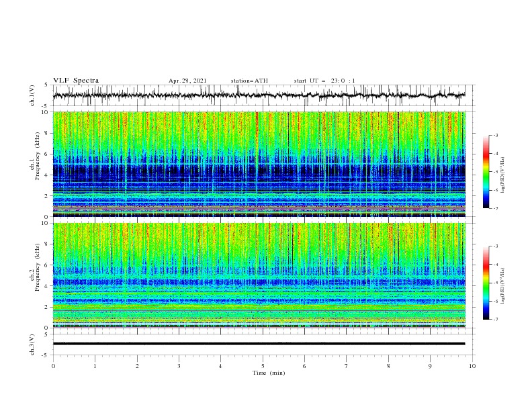Click time axis tick label '7'
532x411 pixels.
[347, 366]
